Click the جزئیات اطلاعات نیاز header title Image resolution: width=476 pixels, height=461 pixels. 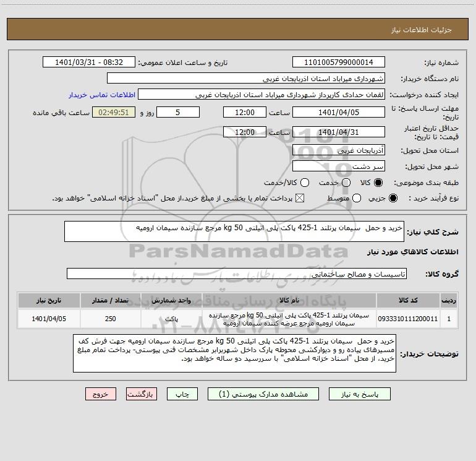pos(422,30)
